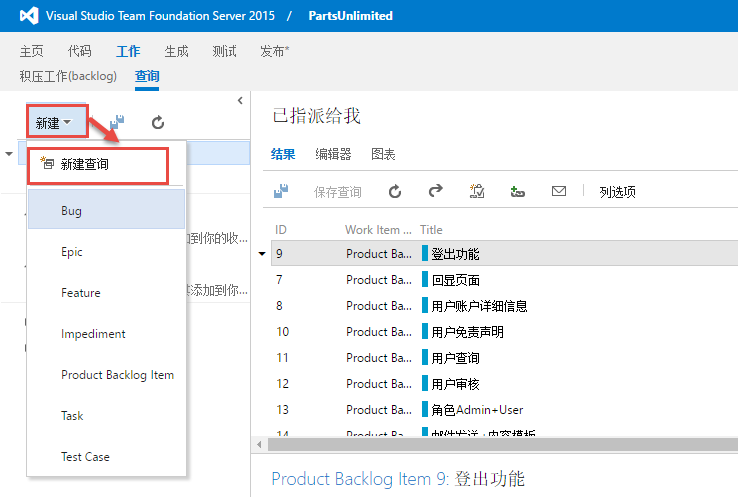Image resolution: width=738 pixels, height=497 pixels.
Task: Select work item 登出功能
Action: (x=455, y=254)
